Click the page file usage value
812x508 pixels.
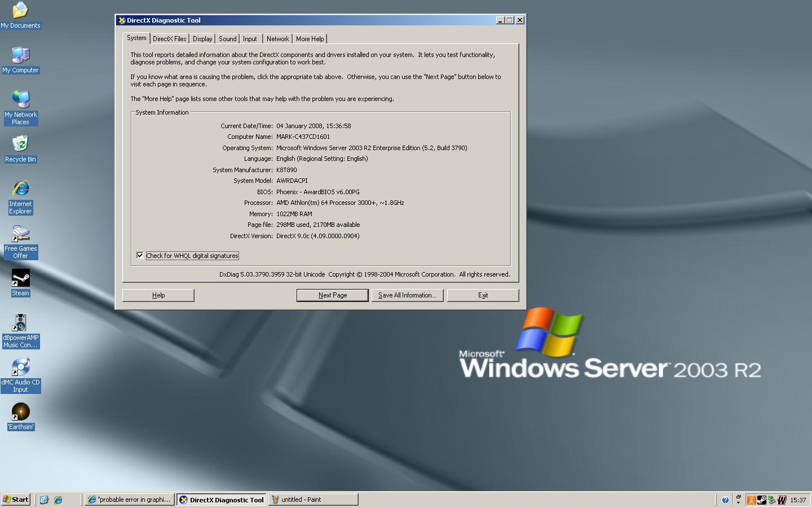[318, 225]
